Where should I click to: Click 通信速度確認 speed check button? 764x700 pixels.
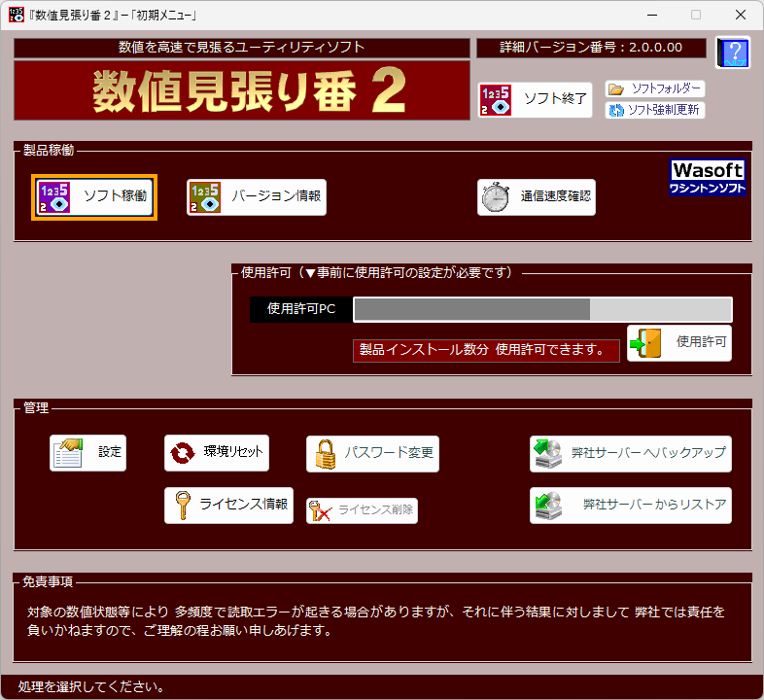536,197
